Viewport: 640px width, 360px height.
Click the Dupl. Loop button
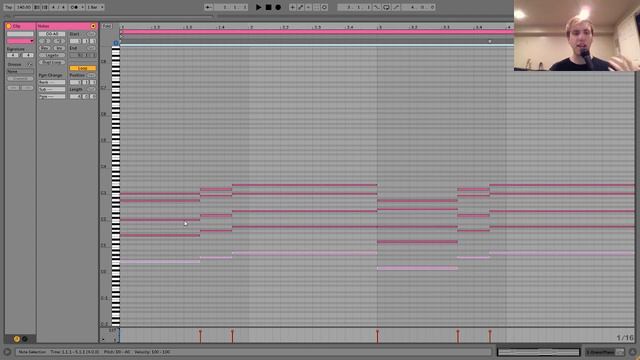coord(52,62)
